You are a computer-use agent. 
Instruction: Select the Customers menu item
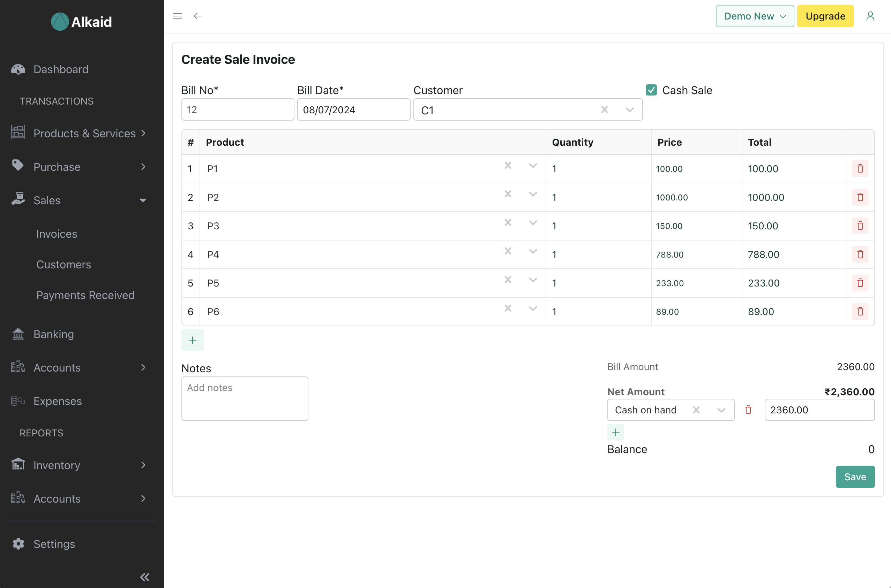click(x=64, y=264)
